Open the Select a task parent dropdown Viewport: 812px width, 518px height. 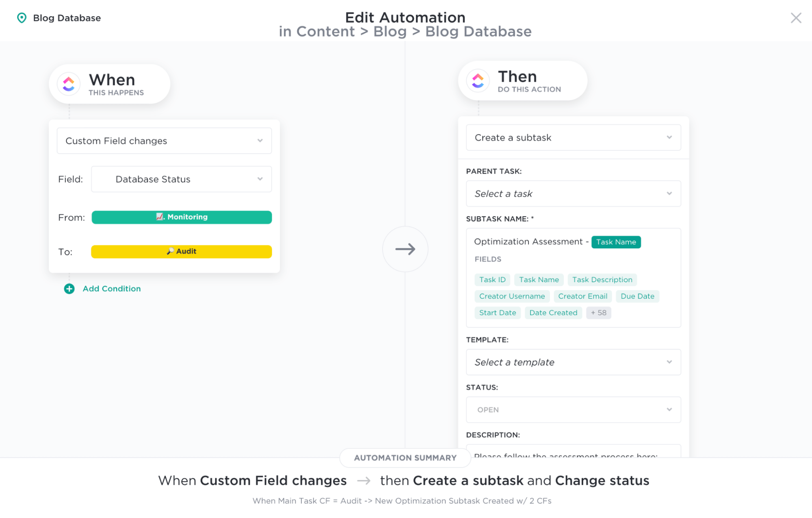[573, 194]
